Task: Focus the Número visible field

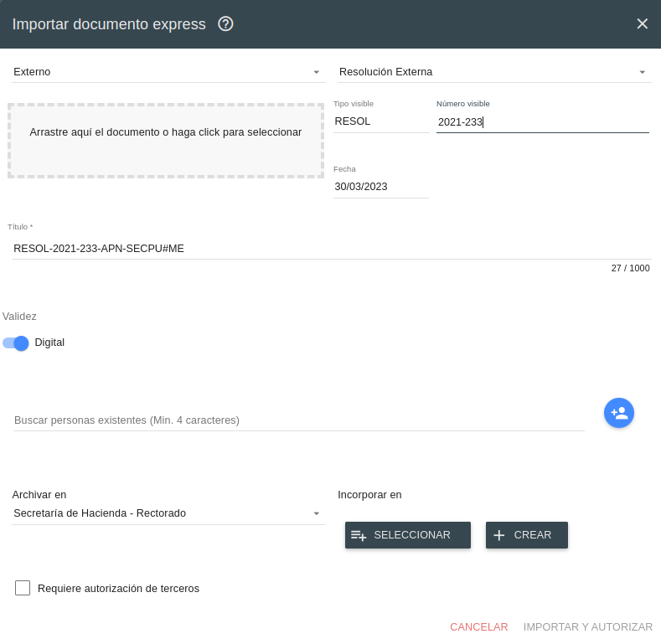Action: click(x=543, y=121)
